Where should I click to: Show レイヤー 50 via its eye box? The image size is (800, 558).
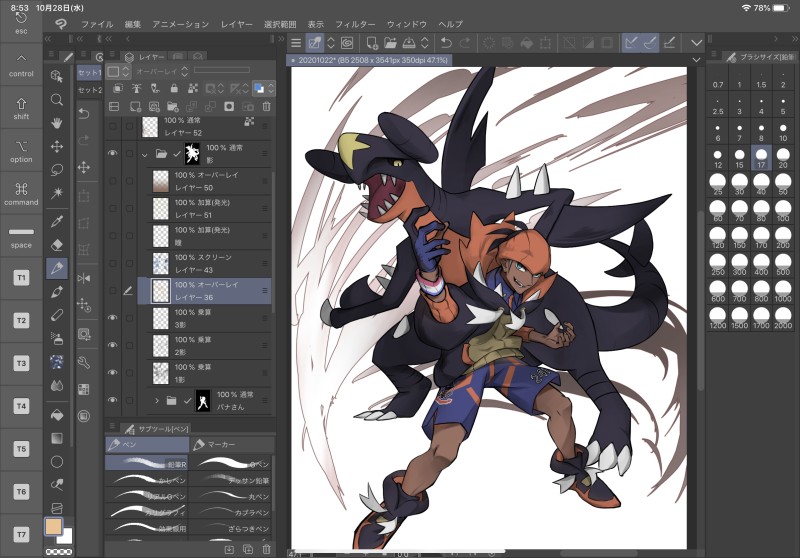(x=112, y=182)
